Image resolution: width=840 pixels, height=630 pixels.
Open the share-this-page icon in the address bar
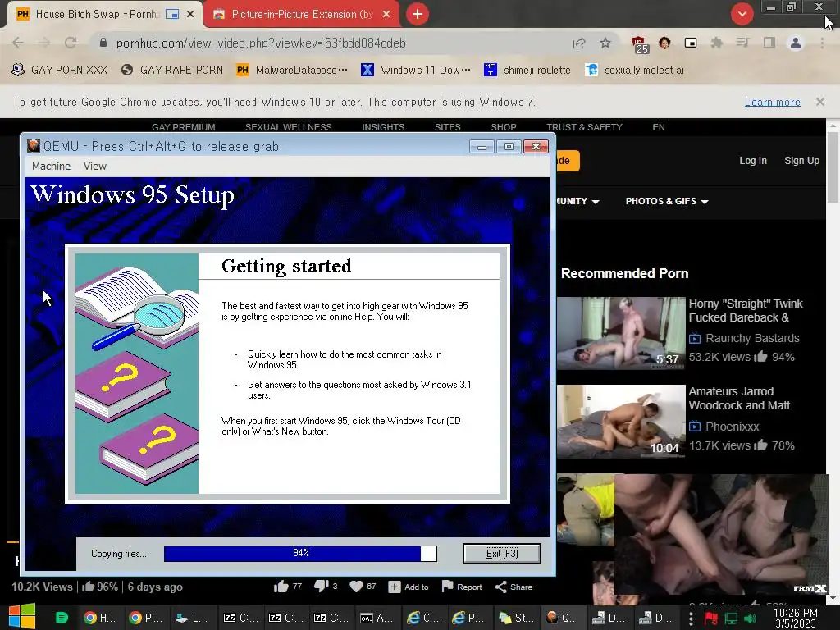(579, 43)
